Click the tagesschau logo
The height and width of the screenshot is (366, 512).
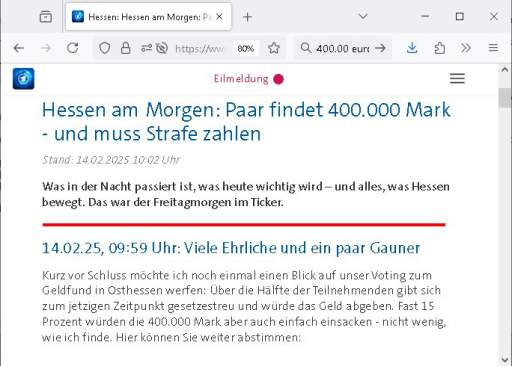[x=23, y=79]
